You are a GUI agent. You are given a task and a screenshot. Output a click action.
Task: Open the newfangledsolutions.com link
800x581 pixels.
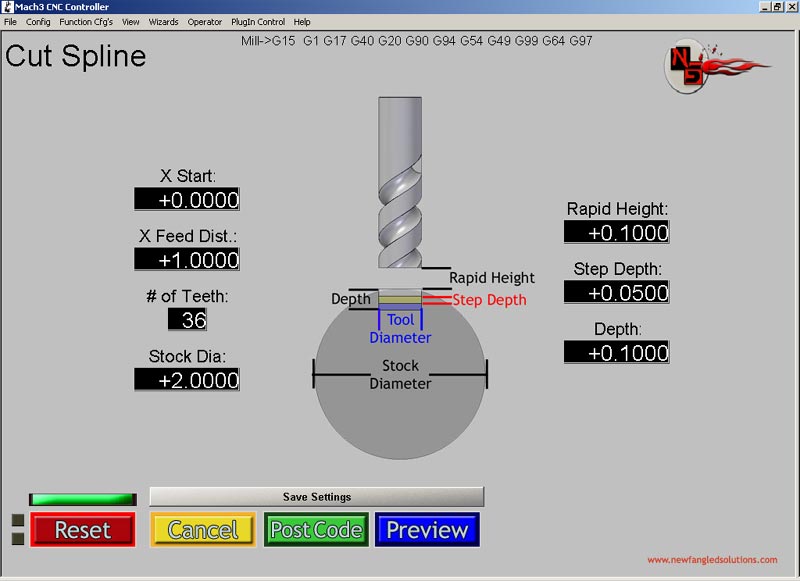click(x=712, y=560)
